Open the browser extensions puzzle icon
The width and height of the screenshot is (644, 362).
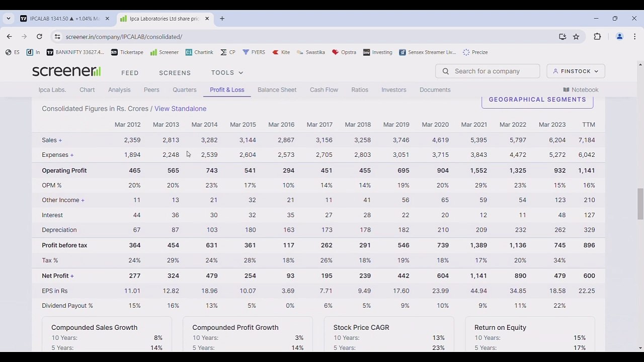(597, 37)
